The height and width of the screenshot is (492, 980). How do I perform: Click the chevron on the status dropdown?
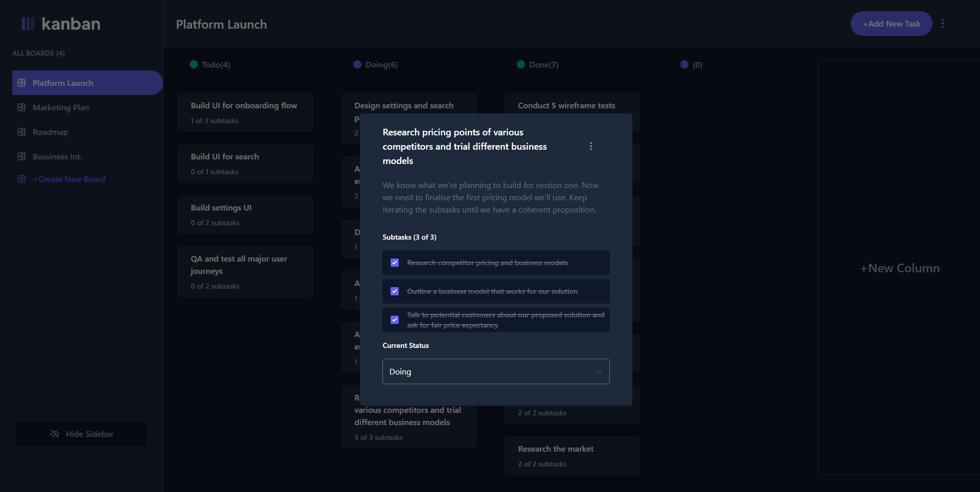point(598,371)
